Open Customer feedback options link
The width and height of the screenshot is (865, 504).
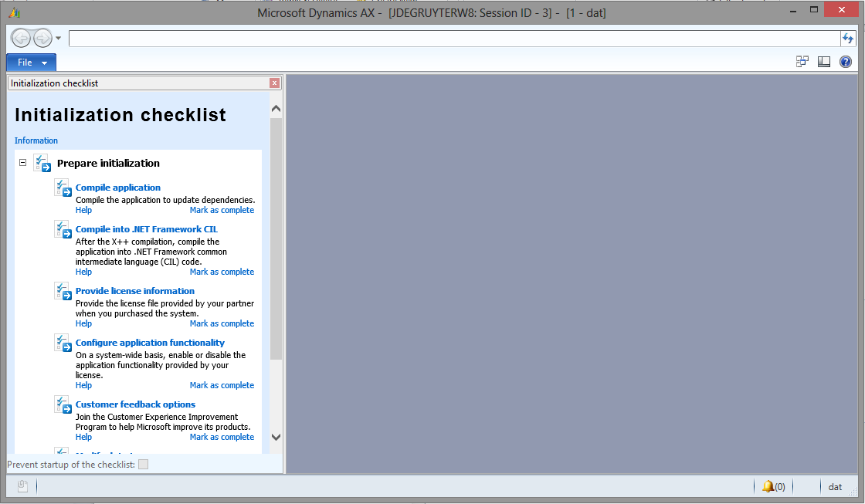[135, 404]
